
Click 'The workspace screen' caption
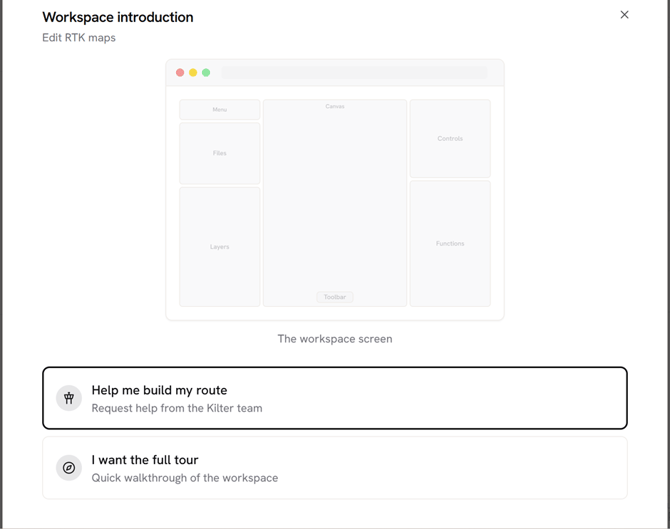334,339
